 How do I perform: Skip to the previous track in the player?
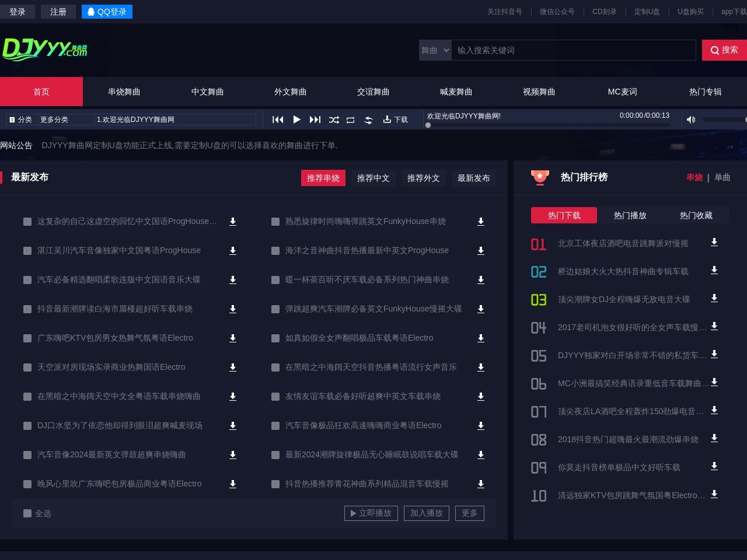tap(278, 120)
